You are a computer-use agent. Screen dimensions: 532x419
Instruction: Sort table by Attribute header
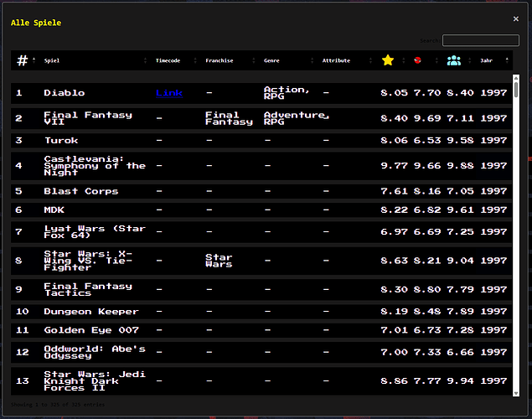pyautogui.click(x=336, y=60)
